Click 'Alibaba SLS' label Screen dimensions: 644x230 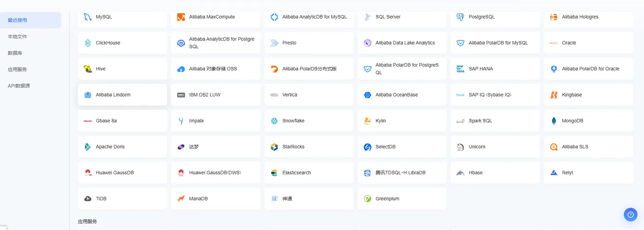coord(575,147)
